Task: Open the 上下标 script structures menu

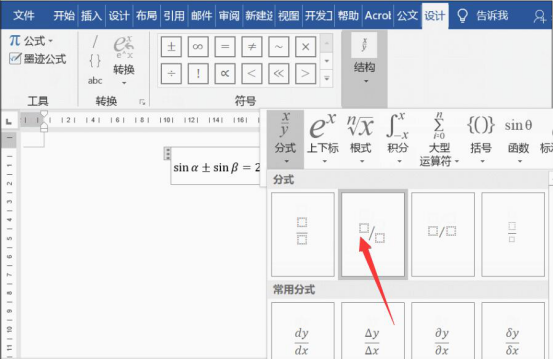Action: tap(323, 138)
